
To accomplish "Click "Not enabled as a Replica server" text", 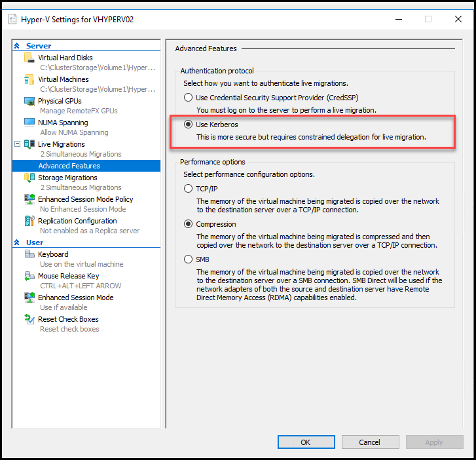I will pyautogui.click(x=90, y=231).
